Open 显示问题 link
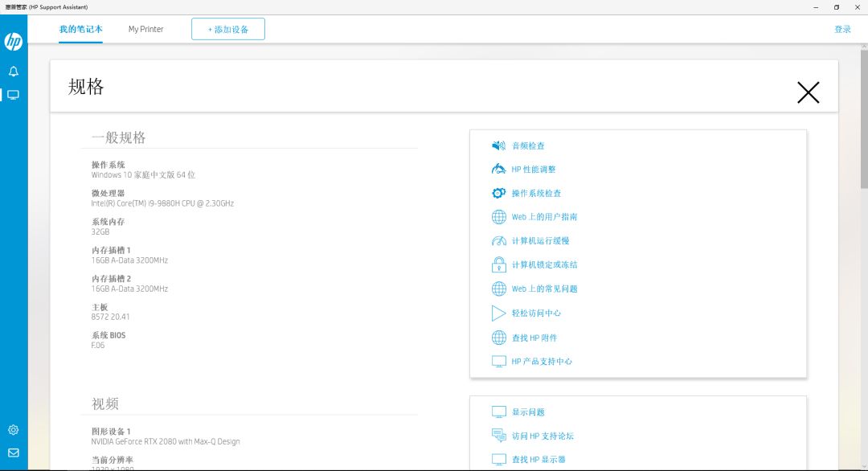This screenshot has width=868, height=471. click(528, 412)
